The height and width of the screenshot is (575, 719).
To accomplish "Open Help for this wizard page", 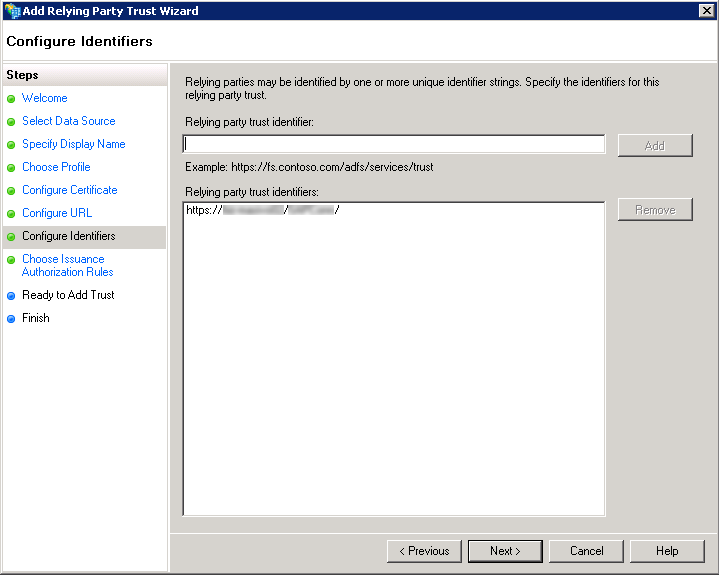I will (667, 551).
